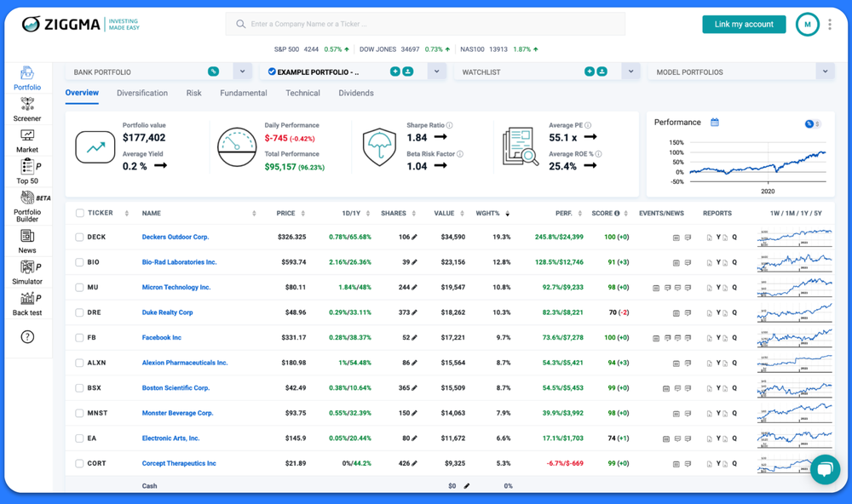
Task: Switch to the Fundamental tab
Action: [244, 93]
